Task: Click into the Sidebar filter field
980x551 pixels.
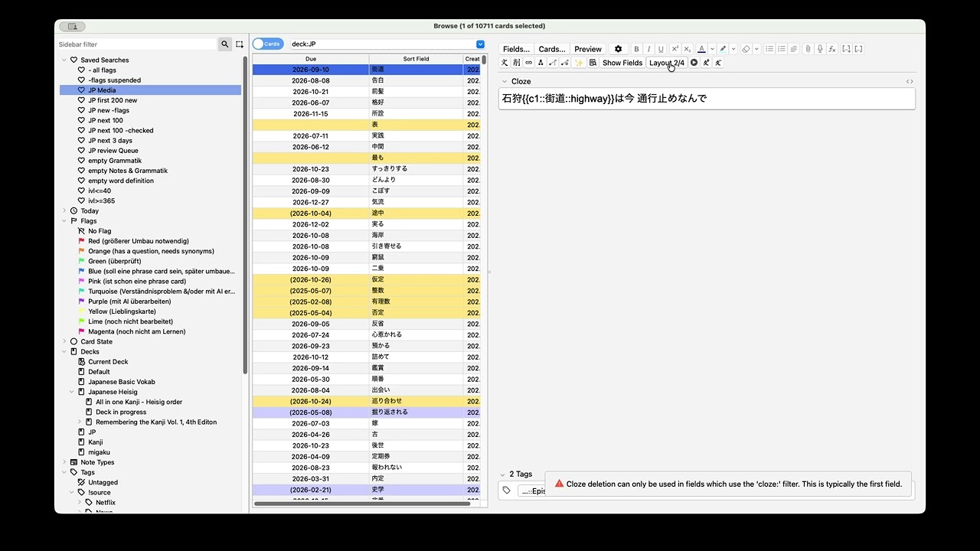Action: pos(138,44)
